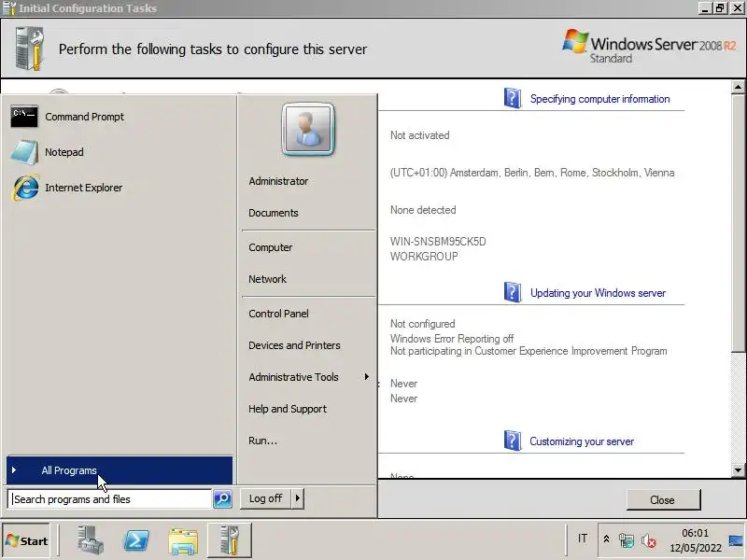747x560 pixels.
Task: Select the 'None detected' network text
Action: point(423,210)
